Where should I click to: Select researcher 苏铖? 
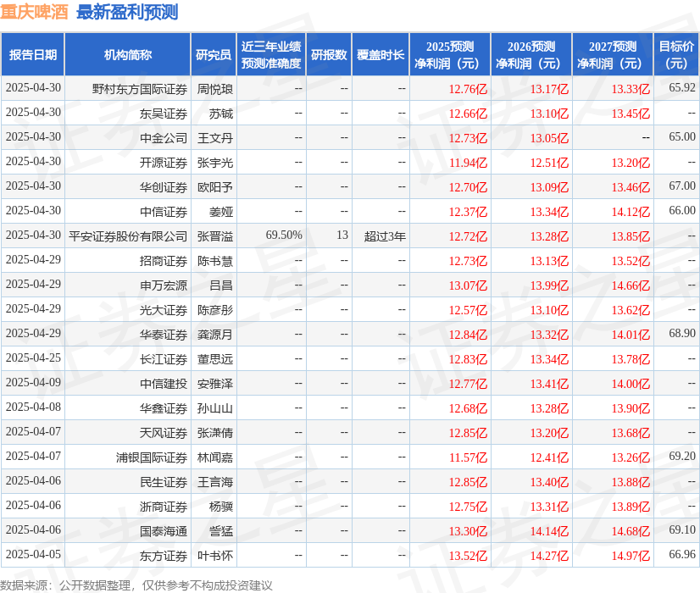(221, 114)
